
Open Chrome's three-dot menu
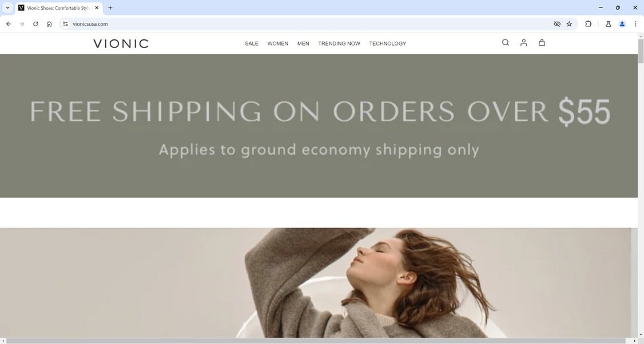(635, 24)
